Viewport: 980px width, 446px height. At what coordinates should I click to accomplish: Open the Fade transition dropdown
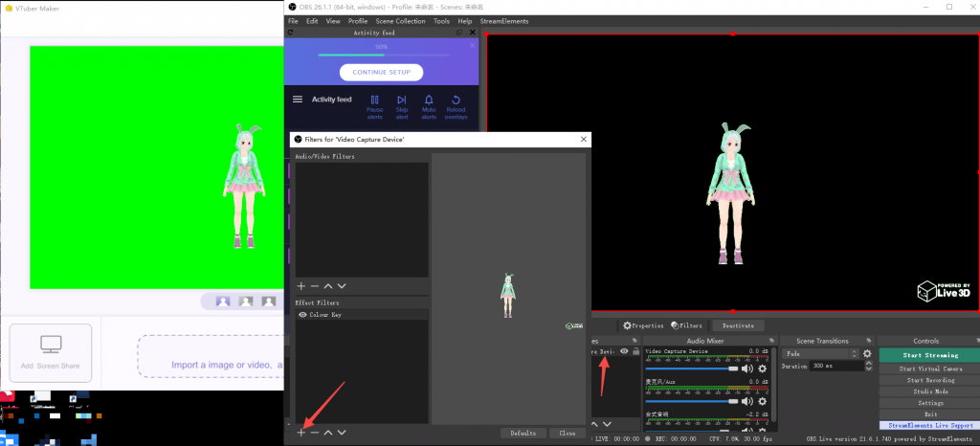pos(820,353)
